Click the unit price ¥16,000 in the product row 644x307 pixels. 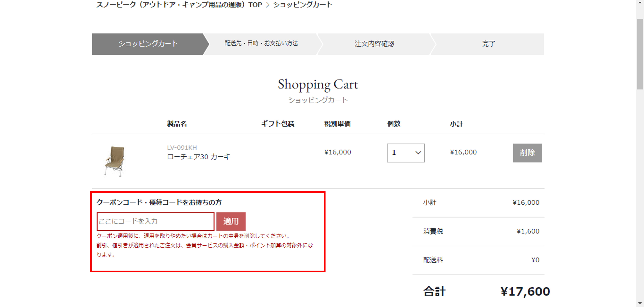tap(338, 152)
